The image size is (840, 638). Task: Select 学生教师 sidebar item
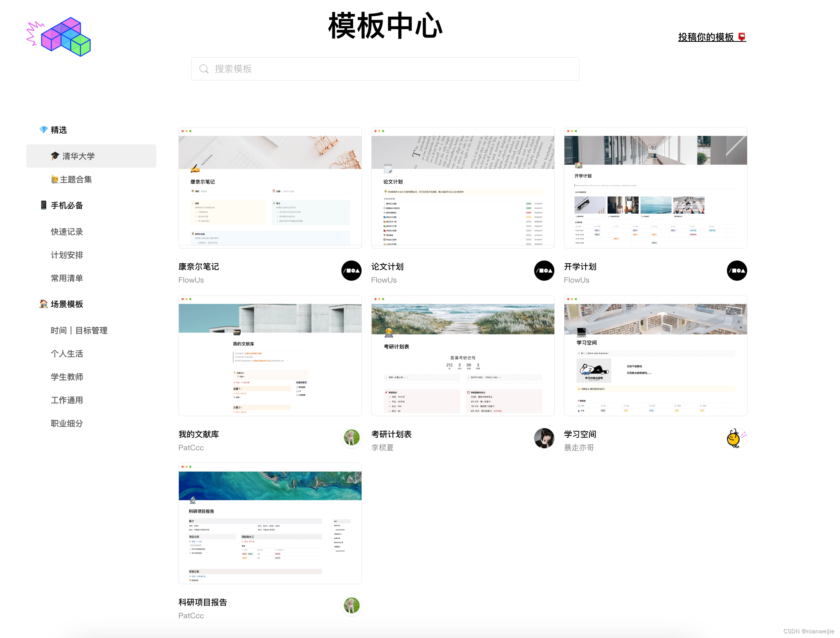point(67,377)
